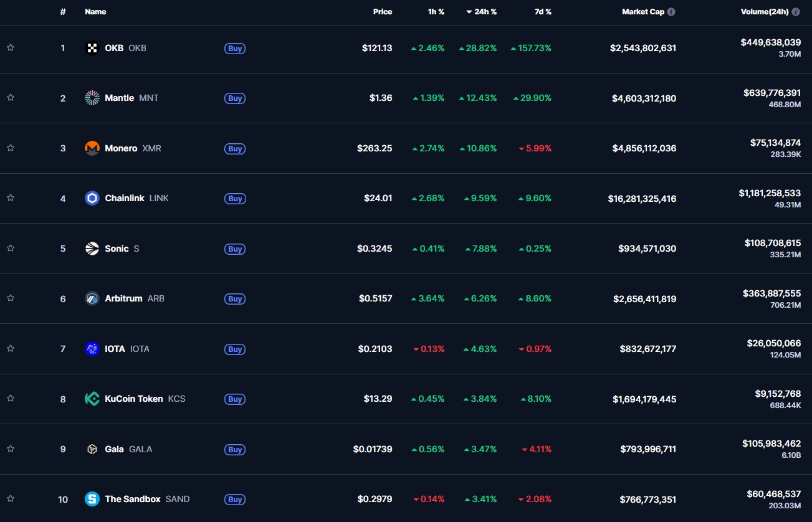The image size is (812, 522).
Task: Sort by the 24h % column
Action: click(x=481, y=12)
